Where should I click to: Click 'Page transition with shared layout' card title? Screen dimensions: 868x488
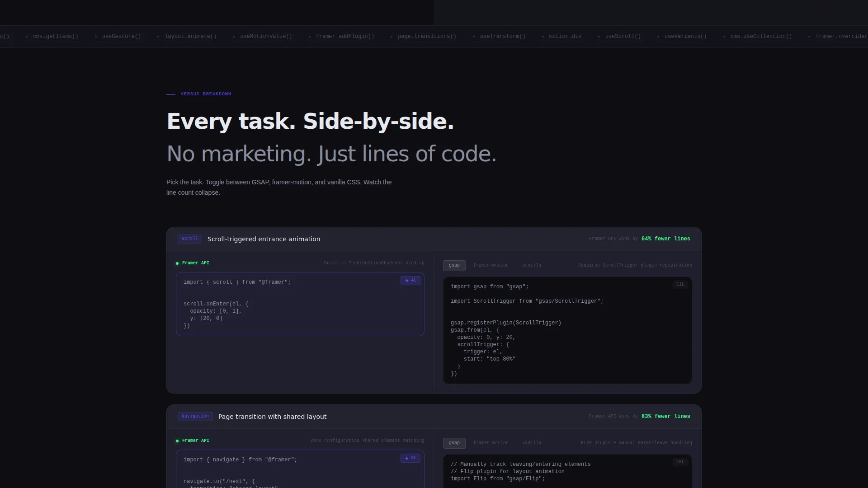(x=272, y=417)
